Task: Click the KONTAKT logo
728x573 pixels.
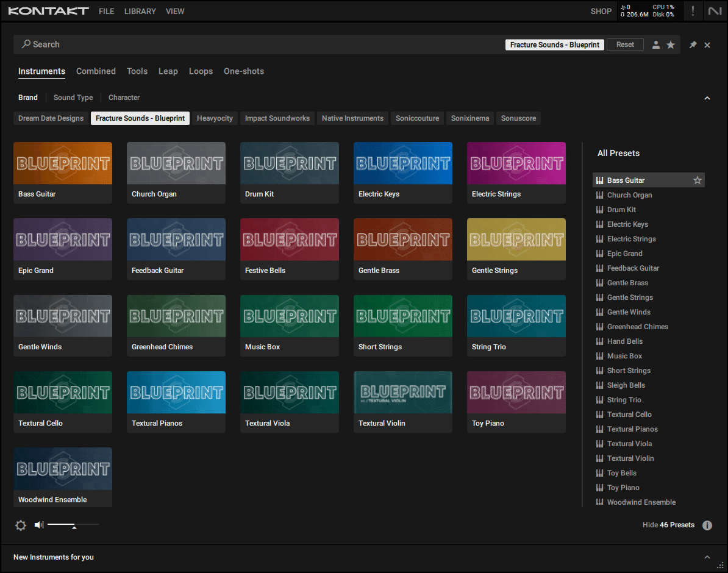Action: click(48, 11)
